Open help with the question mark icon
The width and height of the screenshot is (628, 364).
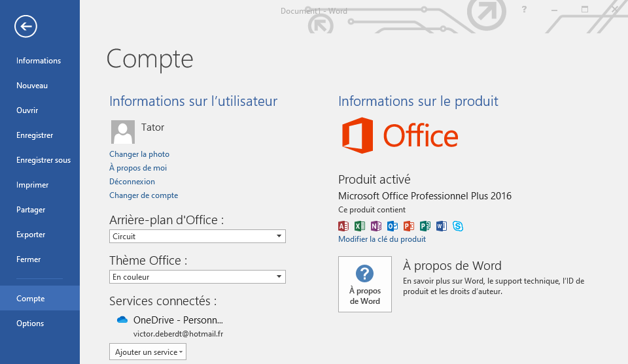[524, 9]
